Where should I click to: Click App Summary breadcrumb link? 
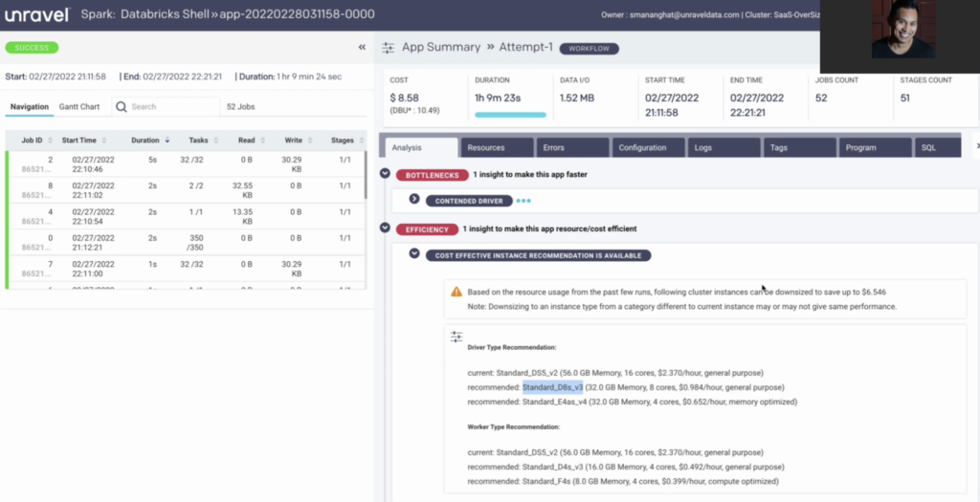tap(440, 48)
